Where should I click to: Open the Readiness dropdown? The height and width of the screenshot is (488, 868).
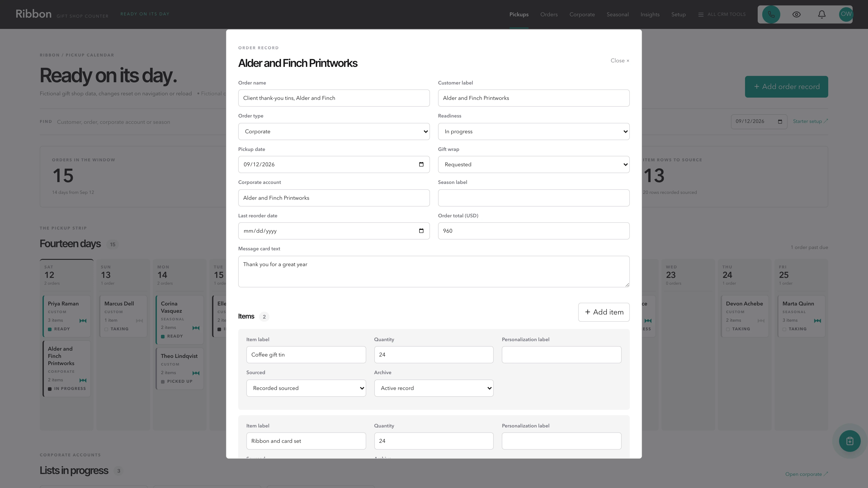533,131
